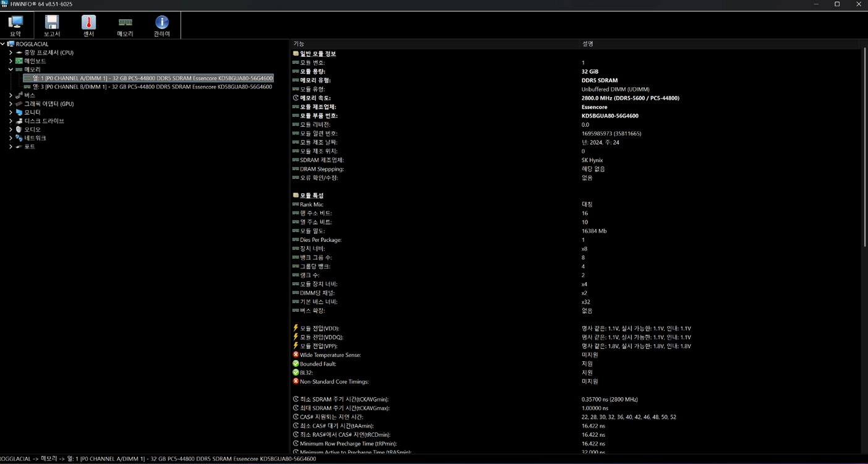
Task: Expand the 네트워크 branch arrow
Action: pos(11,138)
